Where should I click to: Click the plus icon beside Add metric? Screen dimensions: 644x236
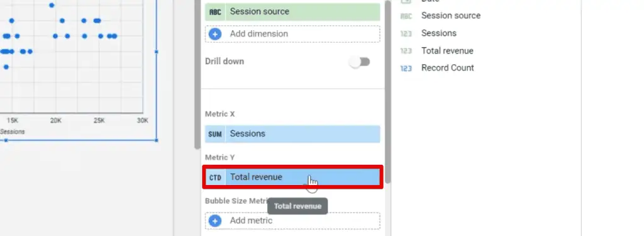(x=215, y=221)
